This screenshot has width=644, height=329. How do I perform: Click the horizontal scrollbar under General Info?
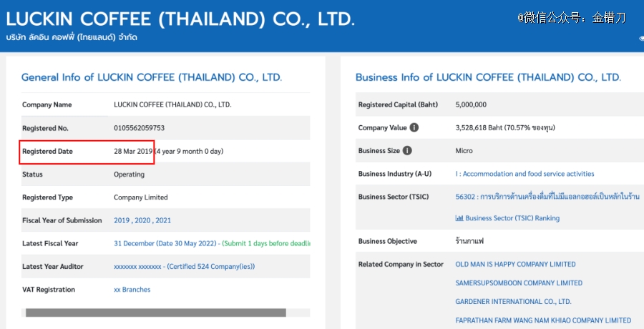156,313
